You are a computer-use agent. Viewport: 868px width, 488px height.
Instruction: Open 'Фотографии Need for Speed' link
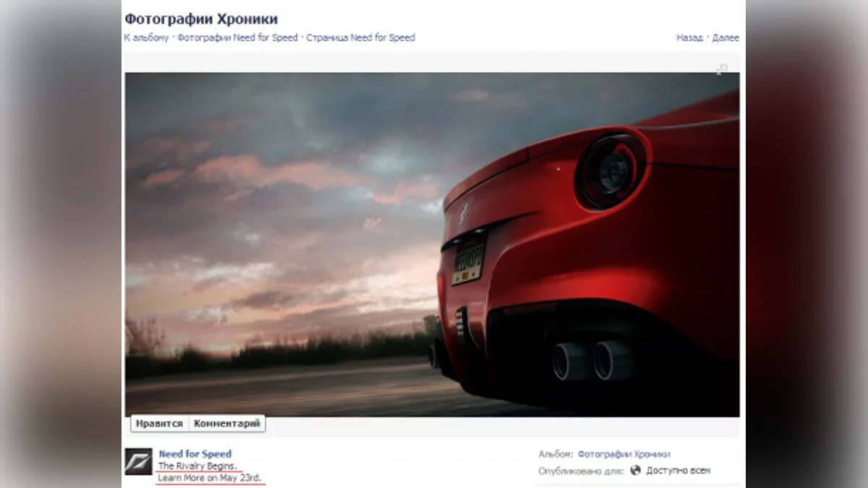pos(237,38)
